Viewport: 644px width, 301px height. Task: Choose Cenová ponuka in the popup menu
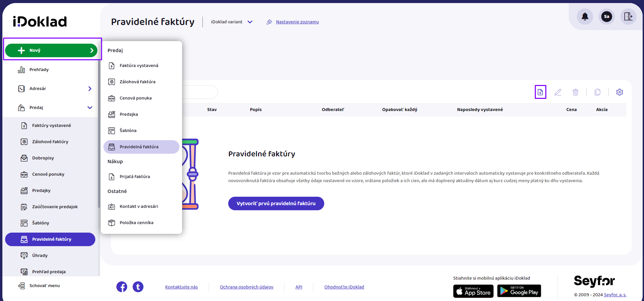[x=135, y=98]
